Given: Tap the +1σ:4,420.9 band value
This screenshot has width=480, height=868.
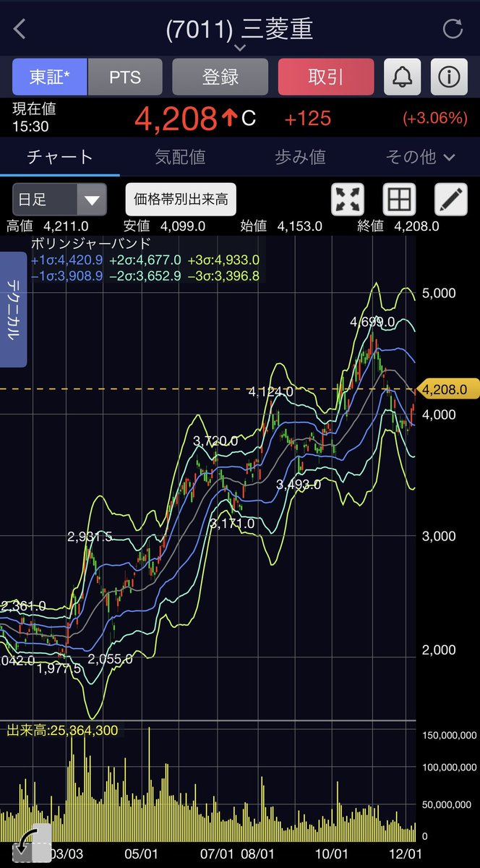Looking at the screenshot, I should (67, 260).
